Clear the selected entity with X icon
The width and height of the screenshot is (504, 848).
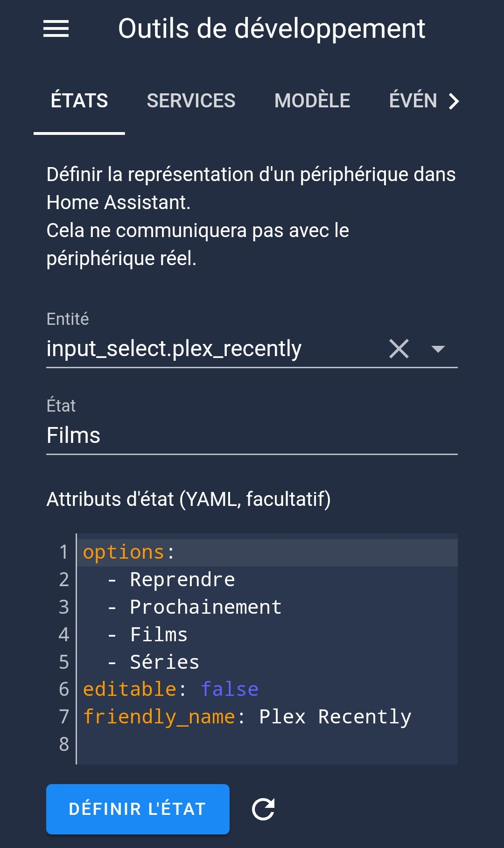tap(399, 349)
